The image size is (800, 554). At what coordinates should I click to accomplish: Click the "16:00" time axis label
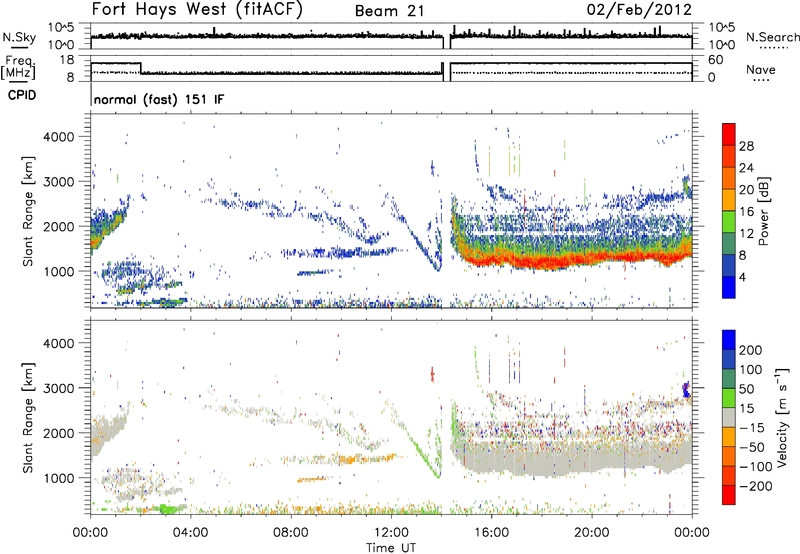point(492,533)
